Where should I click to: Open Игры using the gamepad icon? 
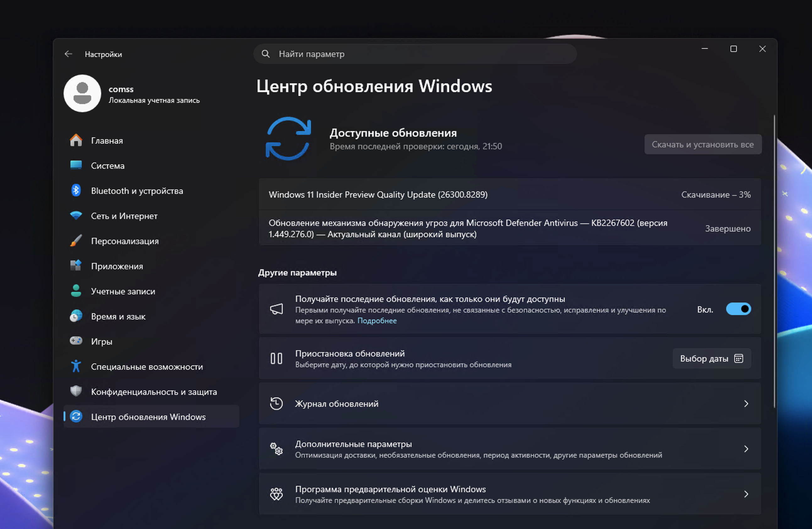click(76, 341)
